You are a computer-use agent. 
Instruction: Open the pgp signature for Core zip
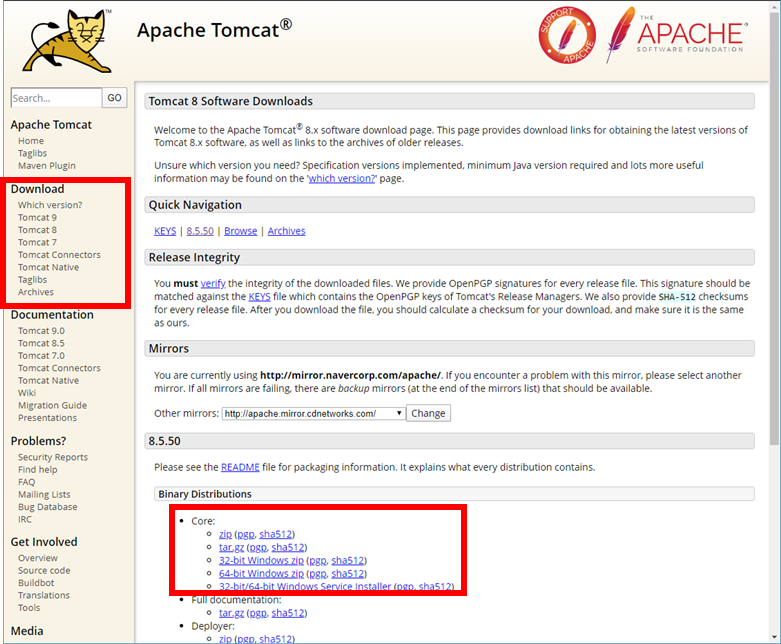[246, 534]
